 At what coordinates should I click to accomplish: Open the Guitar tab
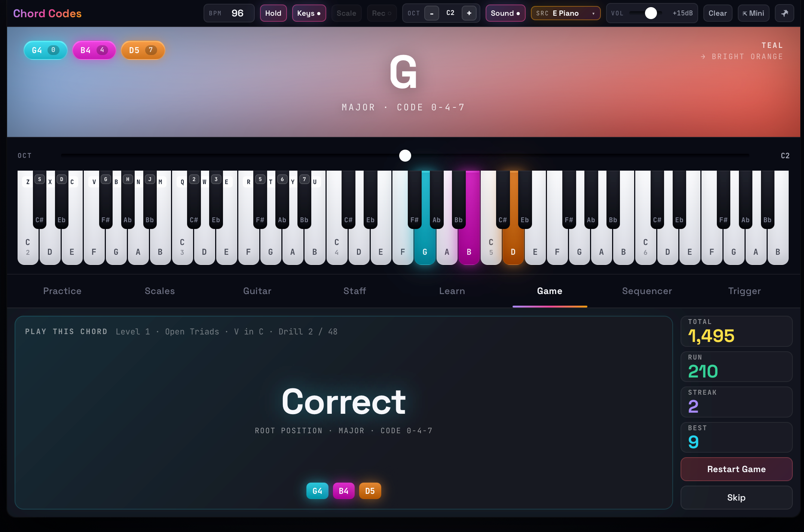pyautogui.click(x=257, y=291)
